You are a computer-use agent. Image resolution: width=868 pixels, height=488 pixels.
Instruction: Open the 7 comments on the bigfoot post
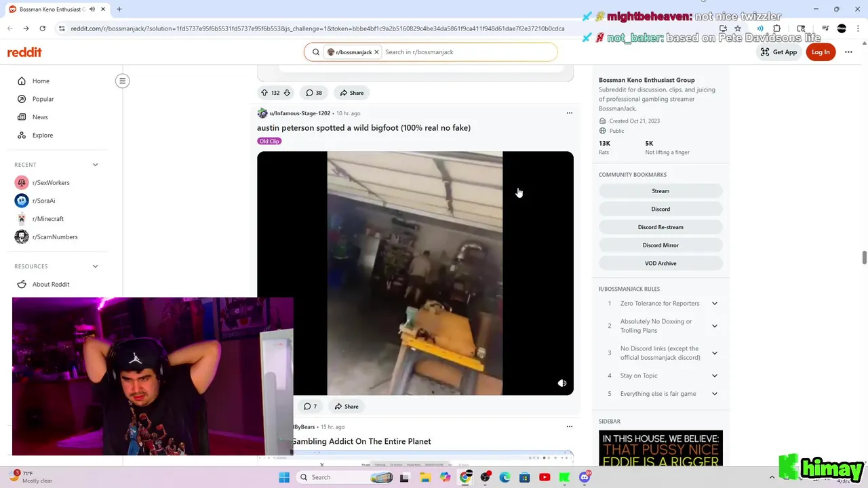coord(311,407)
